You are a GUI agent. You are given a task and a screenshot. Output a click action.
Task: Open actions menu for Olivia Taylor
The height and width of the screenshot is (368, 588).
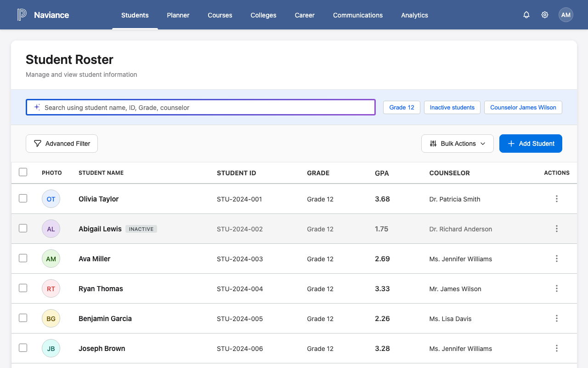(x=557, y=199)
